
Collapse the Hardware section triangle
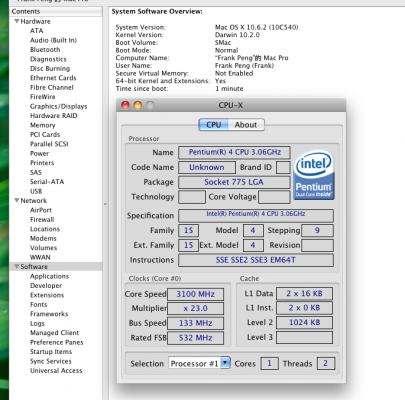click(x=16, y=21)
